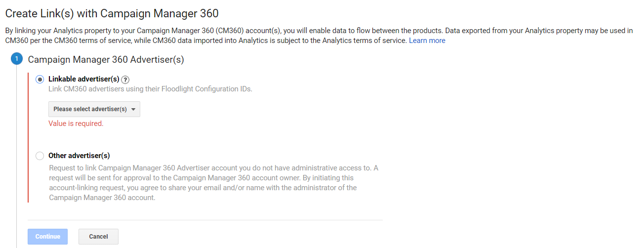Click the red vertical validation error bar

point(29,138)
